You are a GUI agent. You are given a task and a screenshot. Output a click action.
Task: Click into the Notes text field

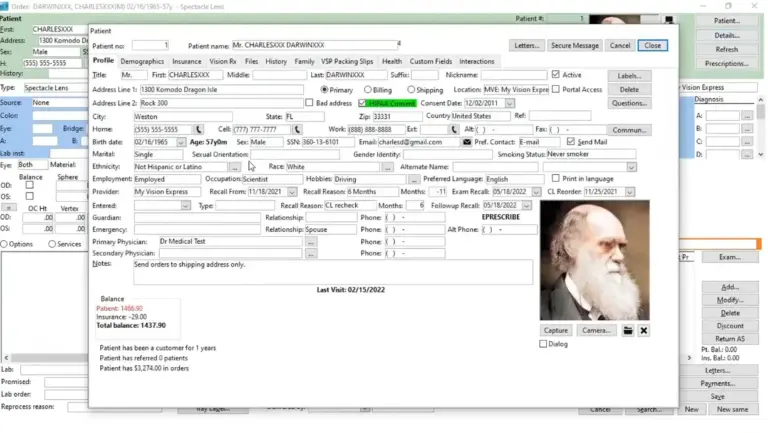click(333, 272)
